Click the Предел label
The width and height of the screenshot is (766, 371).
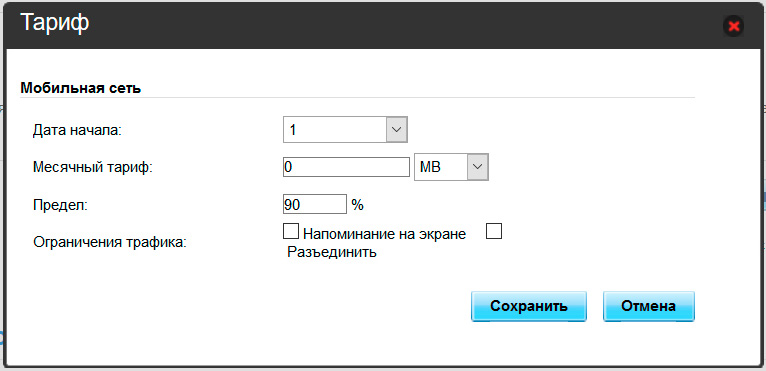[60, 205]
